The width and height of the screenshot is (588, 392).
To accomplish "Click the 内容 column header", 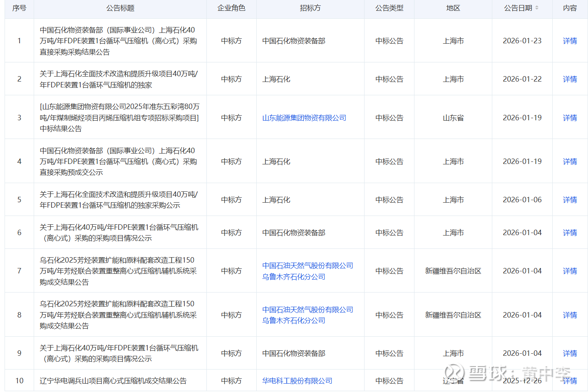I will (x=570, y=8).
